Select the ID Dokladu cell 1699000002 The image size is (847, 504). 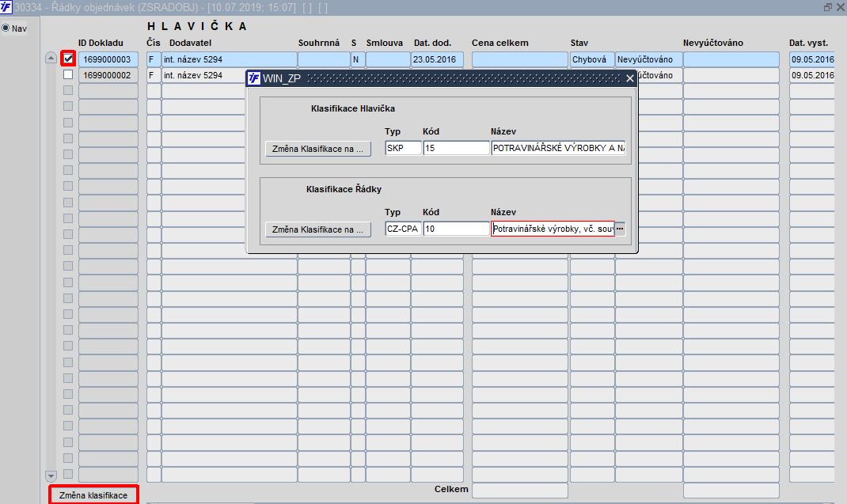(x=108, y=75)
